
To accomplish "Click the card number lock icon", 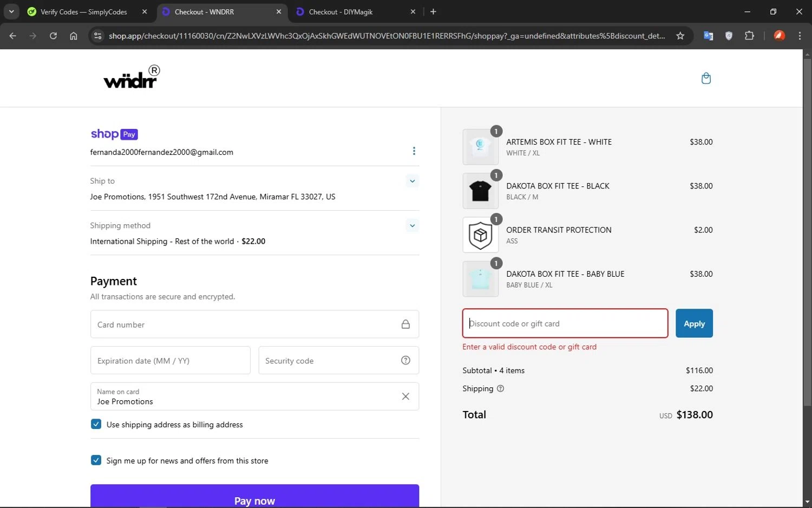I will [x=405, y=324].
